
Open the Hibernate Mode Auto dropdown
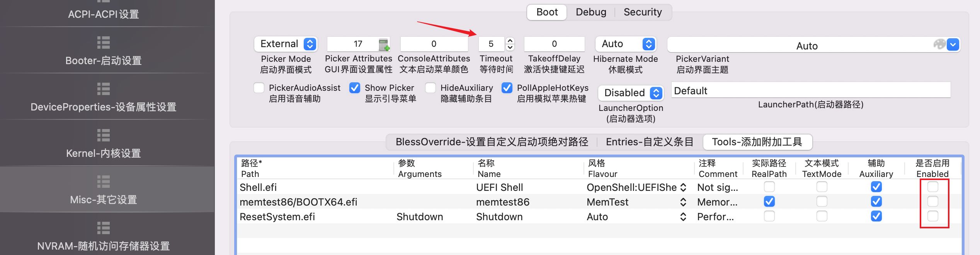(x=626, y=44)
